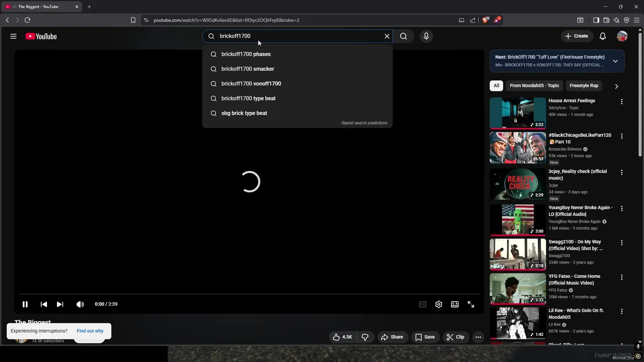The width and height of the screenshot is (644, 362).
Task: Open House Arrest Feelings thumbnail
Action: [x=518, y=113]
